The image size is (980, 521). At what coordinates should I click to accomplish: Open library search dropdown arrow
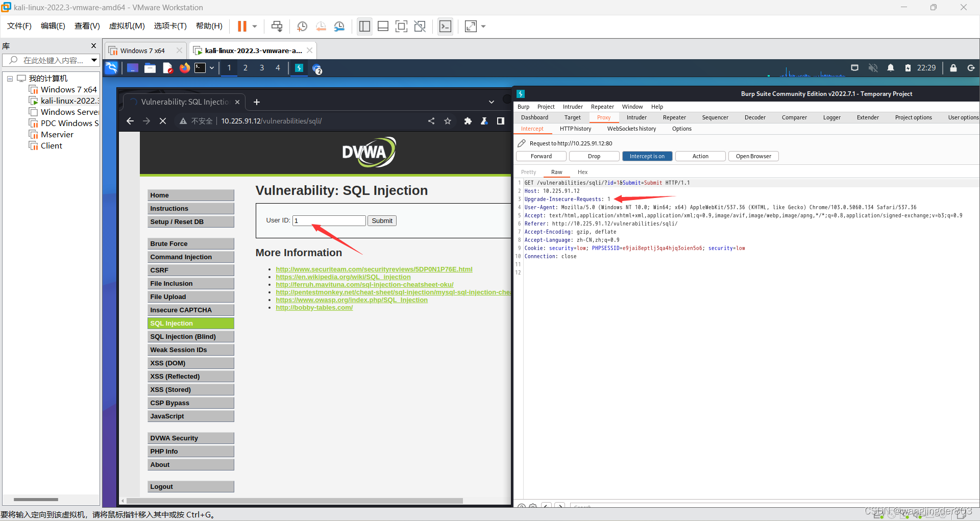94,60
